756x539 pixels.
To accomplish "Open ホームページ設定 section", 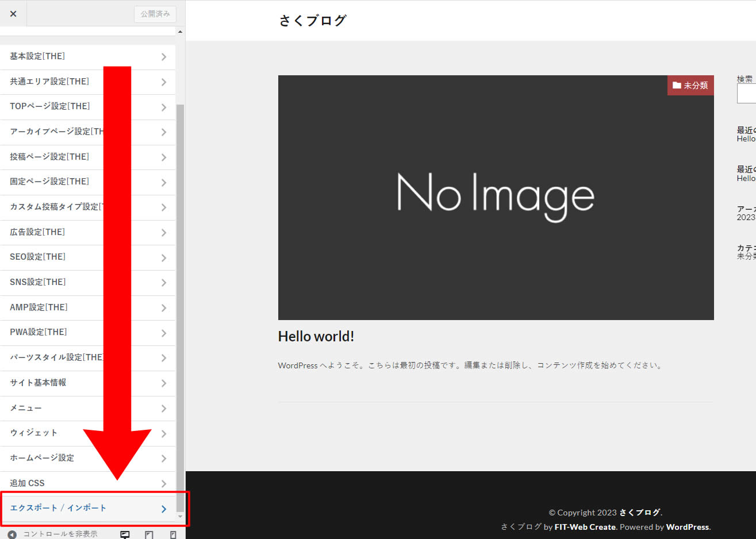I will (x=87, y=458).
